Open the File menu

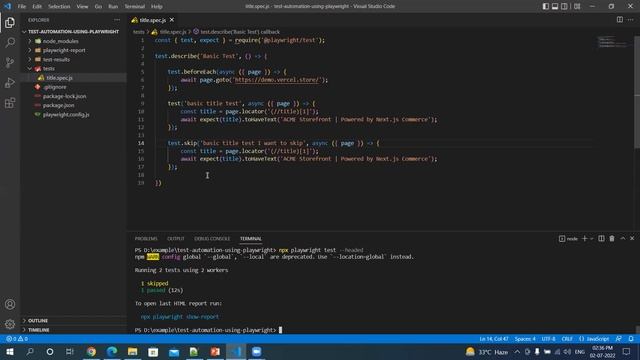[22, 7]
